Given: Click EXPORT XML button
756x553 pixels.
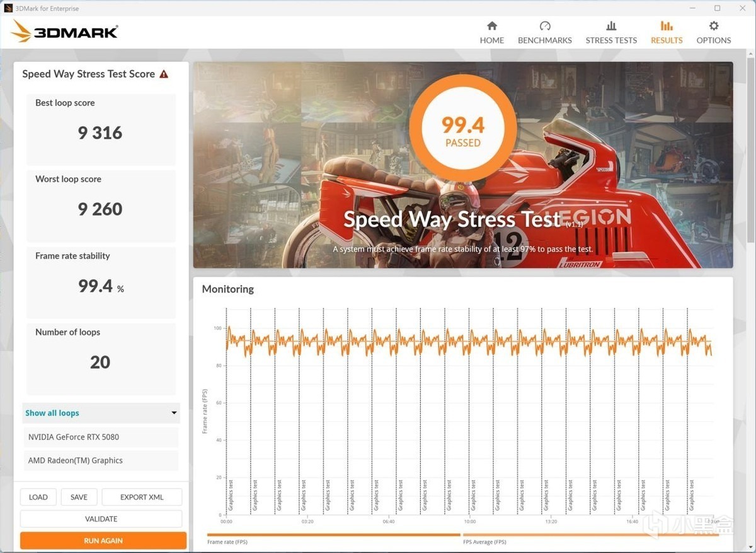Looking at the screenshot, I should (x=142, y=497).
